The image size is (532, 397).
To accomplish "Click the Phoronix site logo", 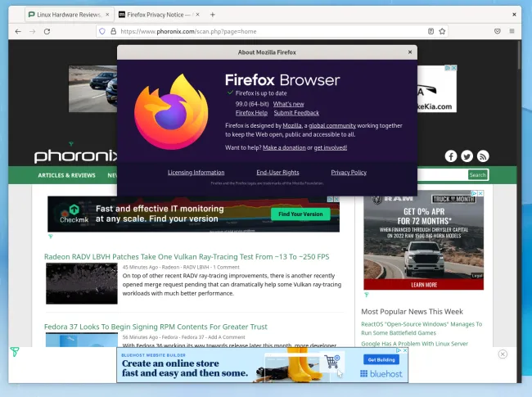I will (x=75, y=156).
